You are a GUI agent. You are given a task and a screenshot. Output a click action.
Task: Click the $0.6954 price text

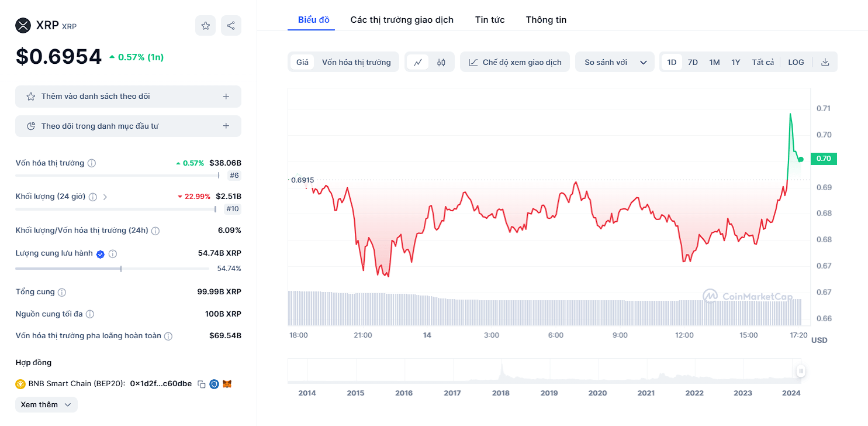tap(58, 57)
